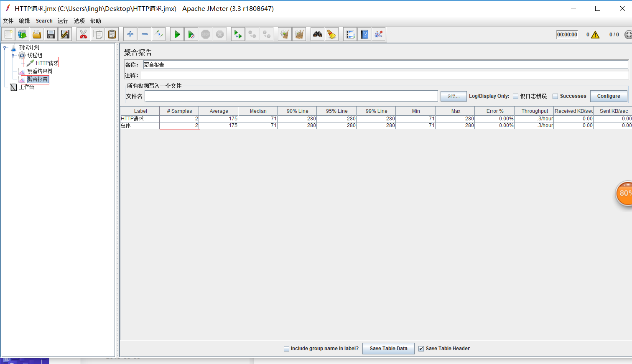The image size is (632, 364).
Task: Focus the 注释 comments field
Action: click(385, 75)
